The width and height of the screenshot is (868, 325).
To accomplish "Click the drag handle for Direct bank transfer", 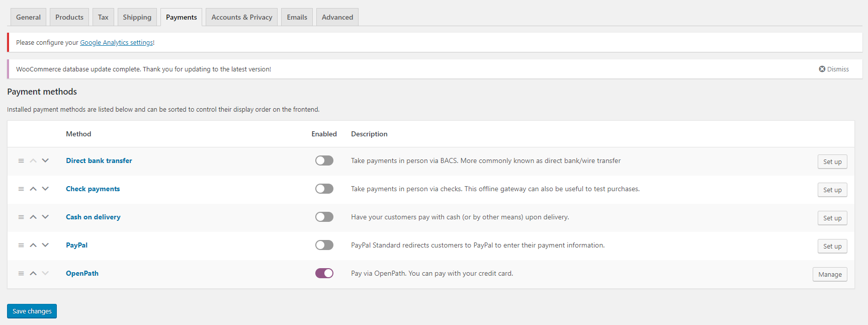I will (x=21, y=161).
